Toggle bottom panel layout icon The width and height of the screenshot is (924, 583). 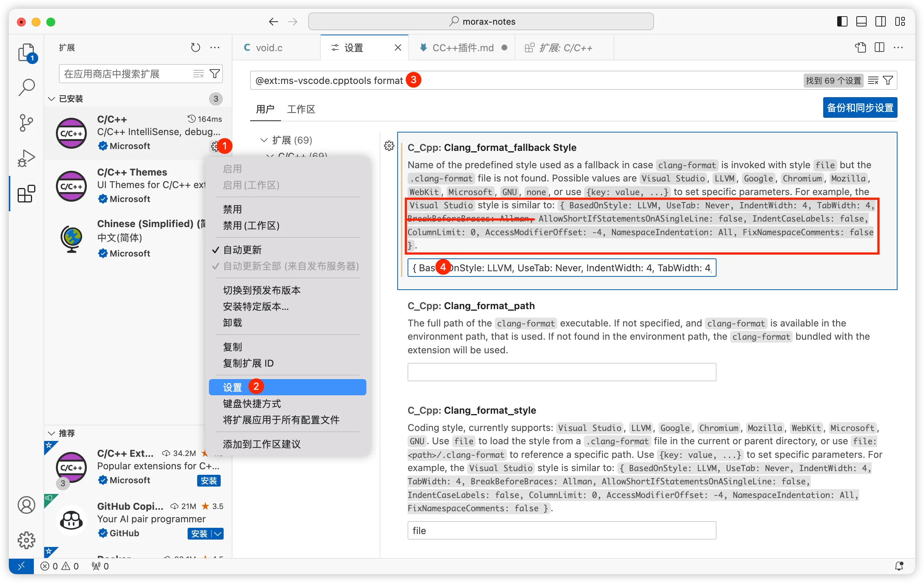861,21
